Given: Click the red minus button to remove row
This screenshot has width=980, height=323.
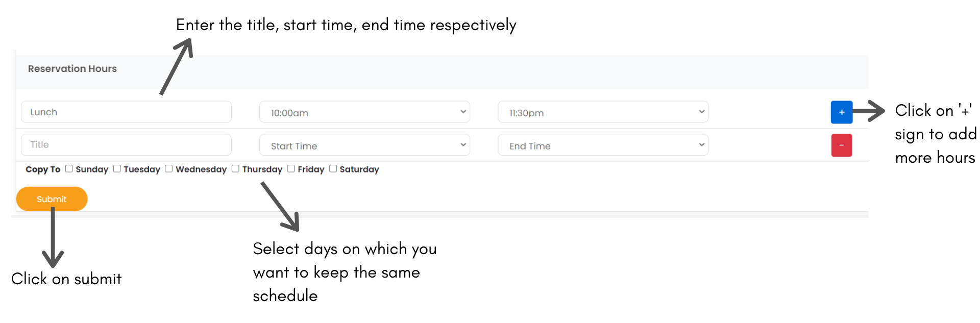Looking at the screenshot, I should point(841,145).
